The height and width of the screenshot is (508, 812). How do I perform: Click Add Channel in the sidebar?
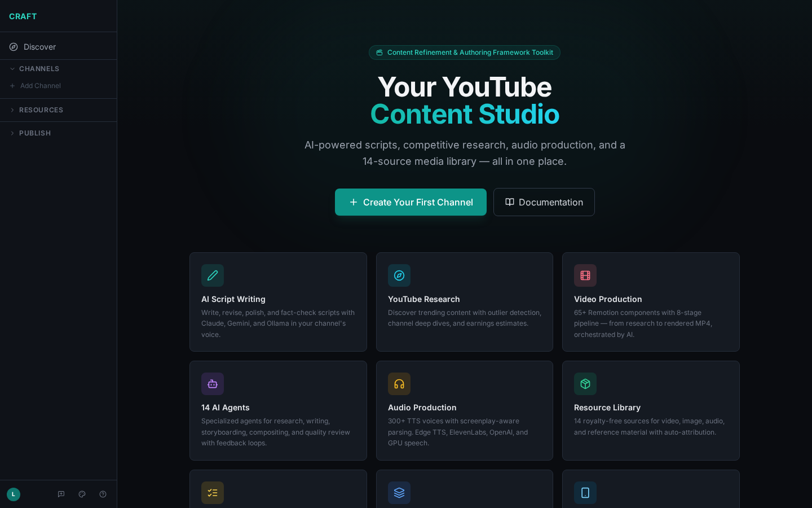click(x=40, y=86)
